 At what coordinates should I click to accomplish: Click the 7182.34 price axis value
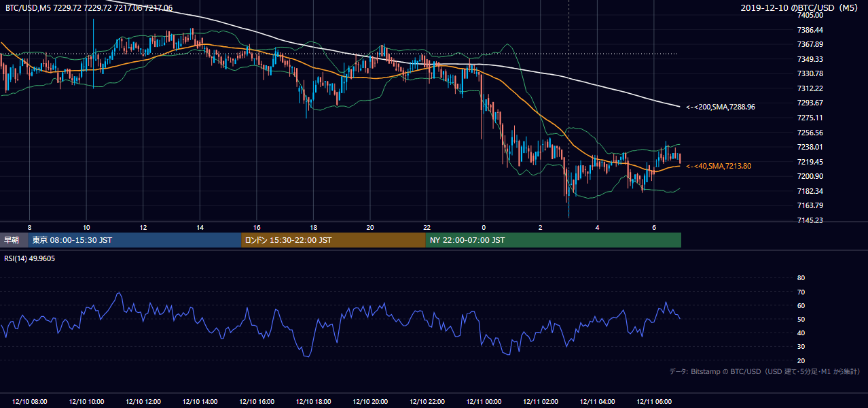point(810,191)
